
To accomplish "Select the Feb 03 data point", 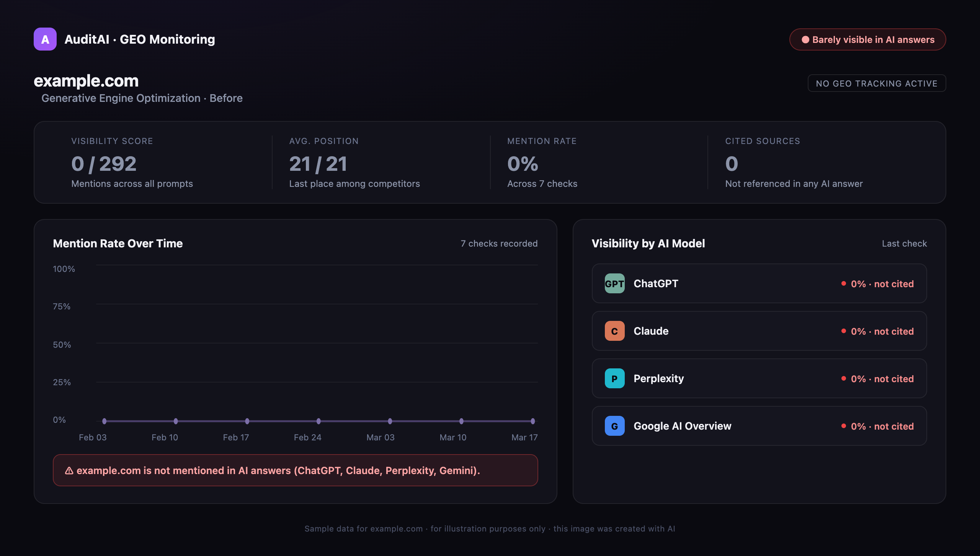I will pos(104,421).
